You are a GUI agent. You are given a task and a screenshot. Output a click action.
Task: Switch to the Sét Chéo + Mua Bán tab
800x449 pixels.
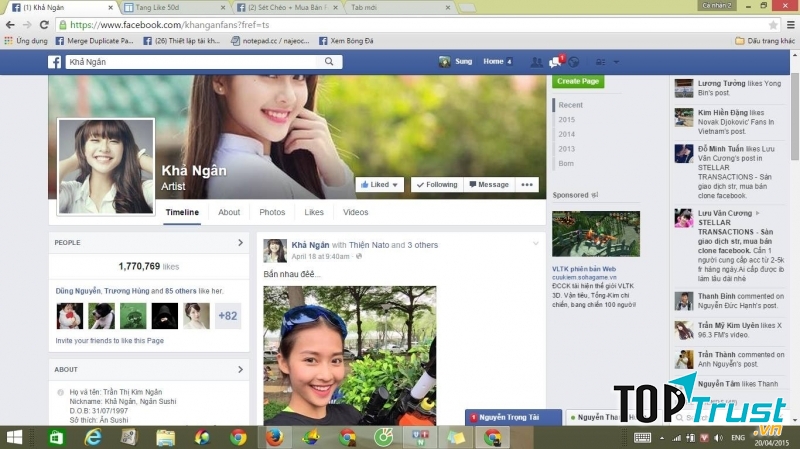[x=287, y=8]
